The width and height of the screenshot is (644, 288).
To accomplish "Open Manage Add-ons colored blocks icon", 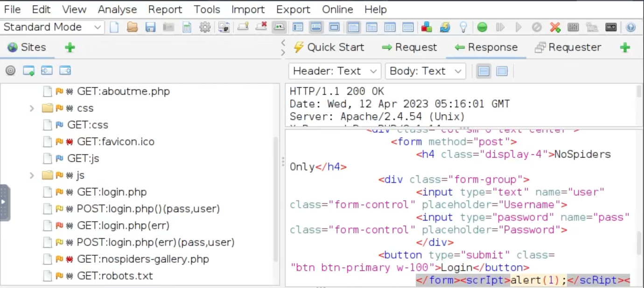I will point(427,27).
